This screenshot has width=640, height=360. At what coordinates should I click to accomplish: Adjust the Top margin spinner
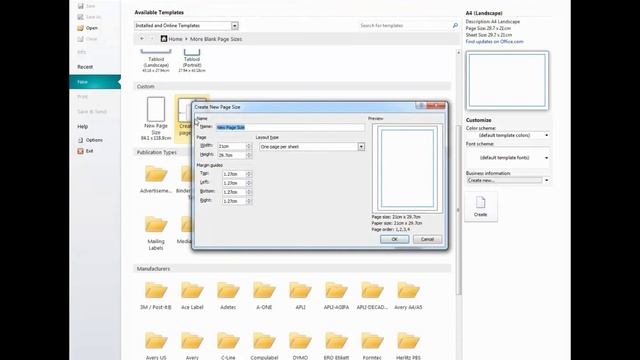pyautogui.click(x=249, y=174)
